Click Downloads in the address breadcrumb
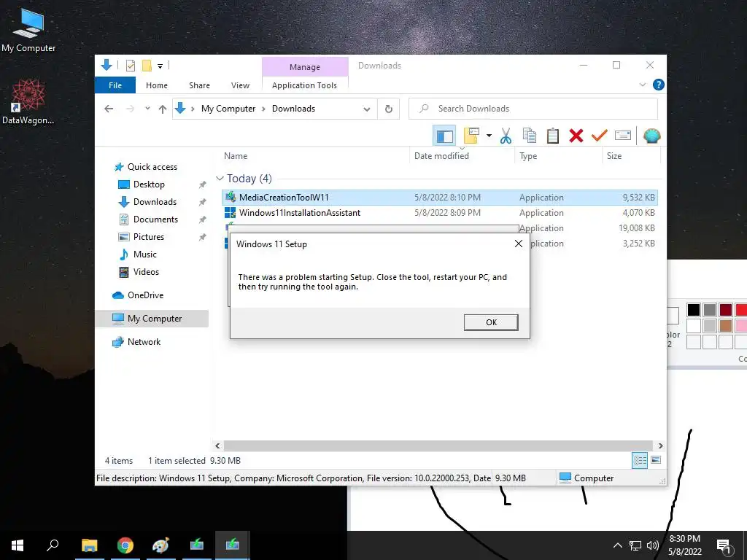The width and height of the screenshot is (747, 560). pos(293,109)
